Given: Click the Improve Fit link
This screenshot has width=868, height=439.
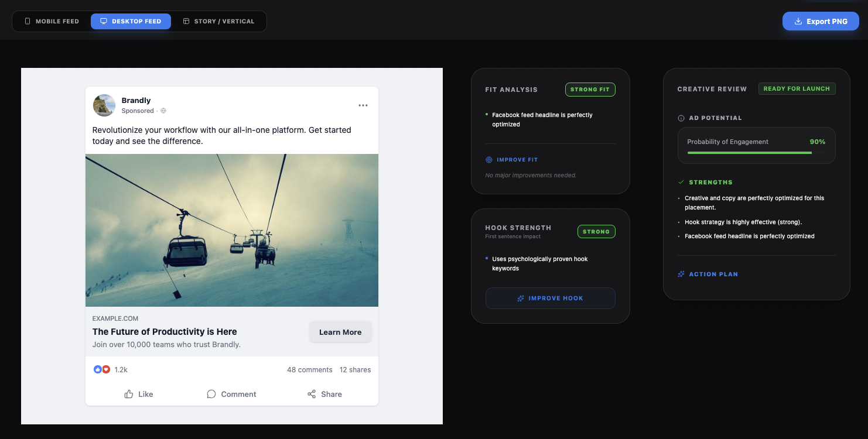Looking at the screenshot, I should pos(511,160).
